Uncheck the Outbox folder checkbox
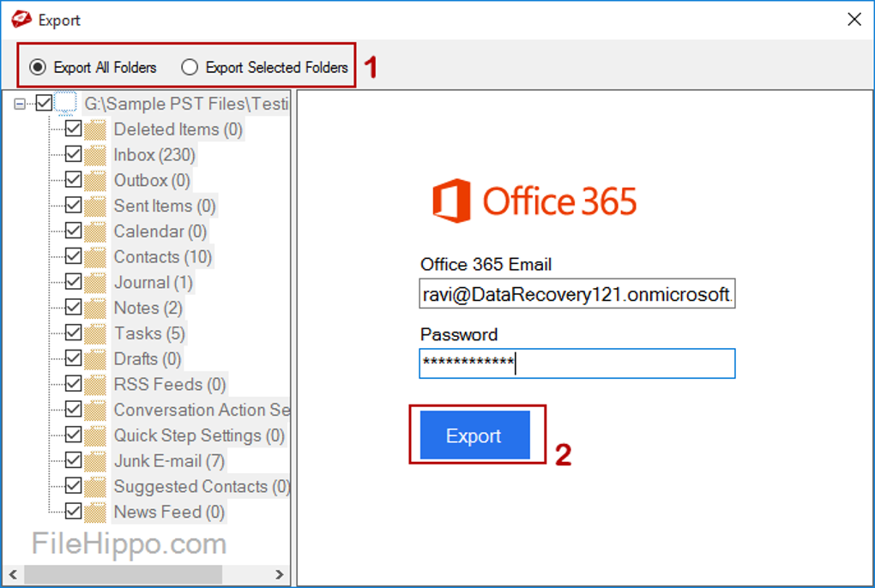Screen dimensions: 875x588 (74, 180)
